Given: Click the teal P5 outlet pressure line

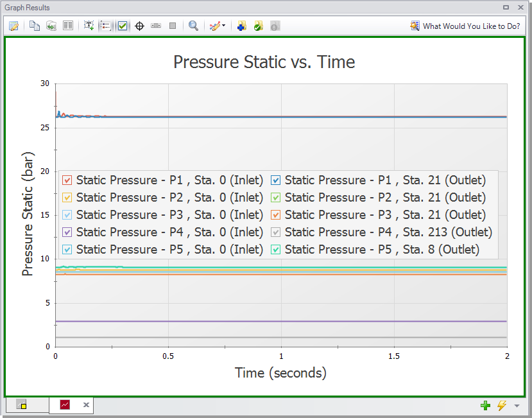Looking at the screenshot, I should tap(281, 268).
